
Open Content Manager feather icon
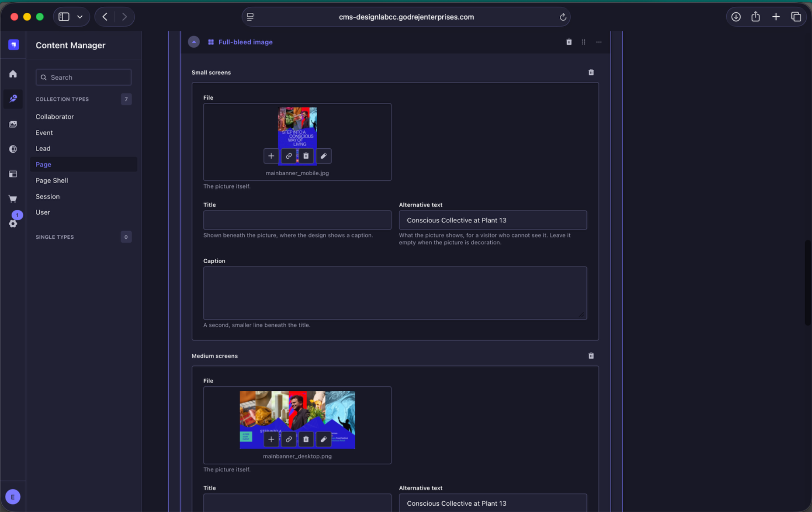pyautogui.click(x=13, y=98)
